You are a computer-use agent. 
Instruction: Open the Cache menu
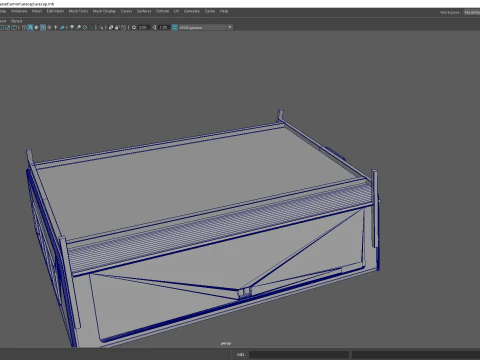point(210,11)
